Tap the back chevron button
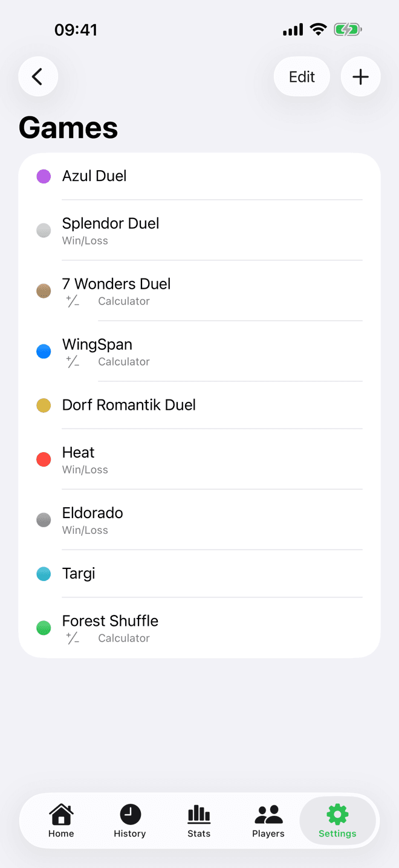Image resolution: width=399 pixels, height=868 pixels. pyautogui.click(x=38, y=77)
